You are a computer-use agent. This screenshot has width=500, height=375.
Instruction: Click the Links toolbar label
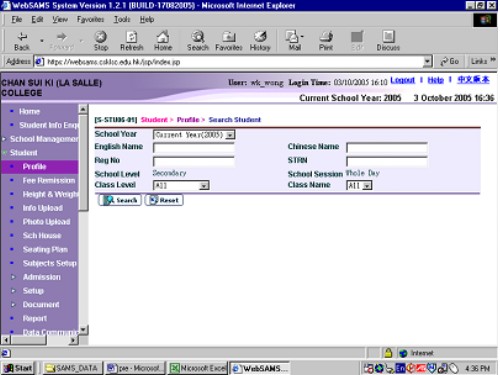(479, 61)
